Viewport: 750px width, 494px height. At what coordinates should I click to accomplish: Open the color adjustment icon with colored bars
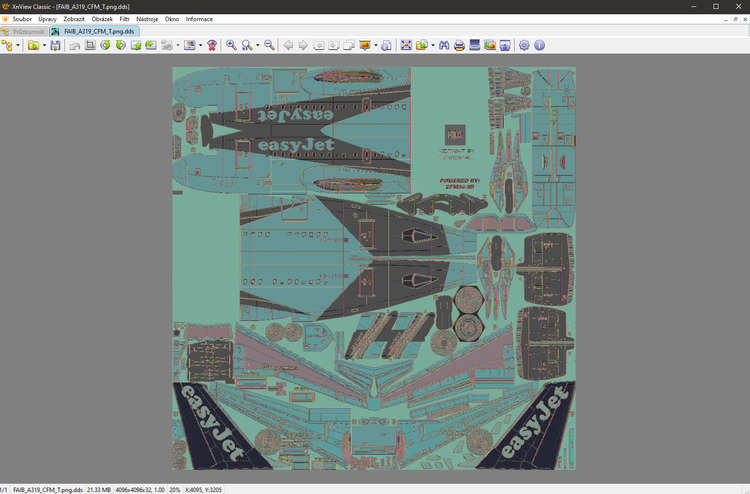click(x=190, y=45)
